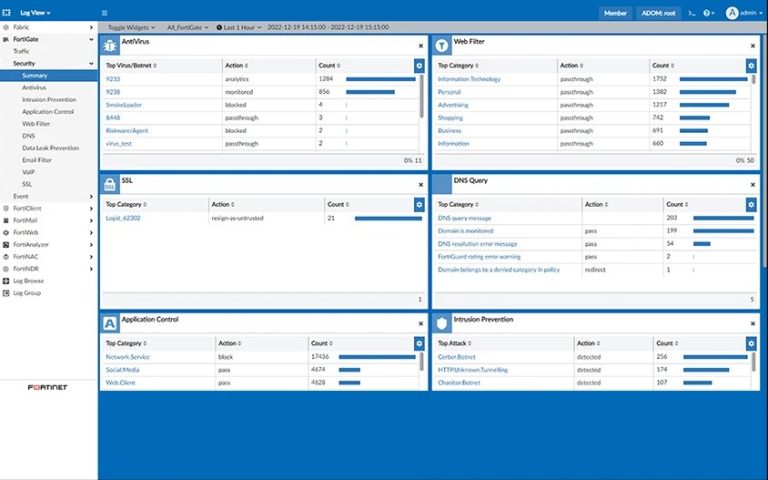
Task: Open the SSL widget settings gear
Action: pos(419,205)
